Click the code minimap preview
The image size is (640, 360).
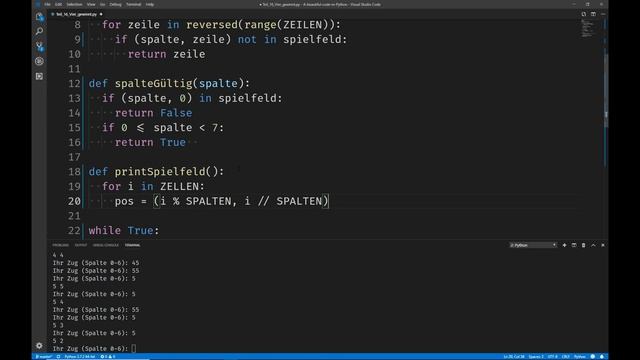click(587, 29)
